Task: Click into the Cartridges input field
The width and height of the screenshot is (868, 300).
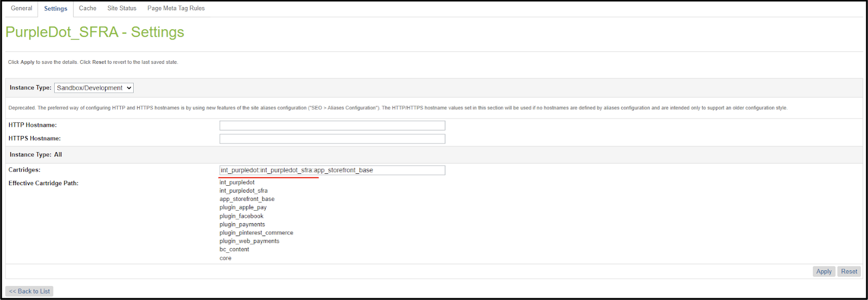Action: coord(332,170)
